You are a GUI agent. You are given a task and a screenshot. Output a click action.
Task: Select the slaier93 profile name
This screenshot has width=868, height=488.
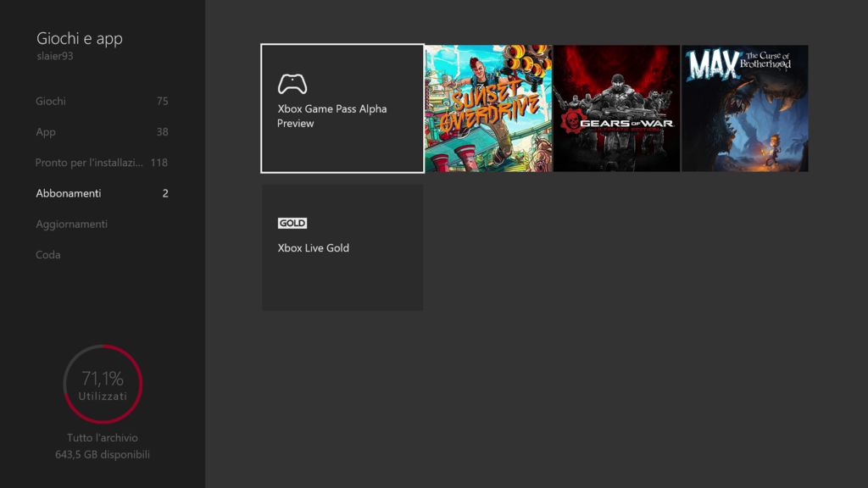pos(54,56)
